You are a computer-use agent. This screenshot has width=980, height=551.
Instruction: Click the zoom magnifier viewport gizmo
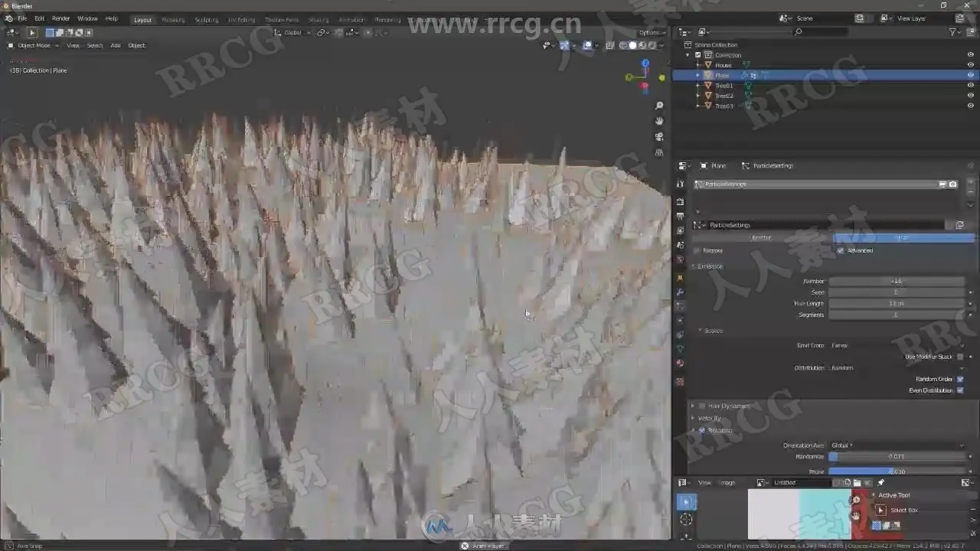pos(659,106)
